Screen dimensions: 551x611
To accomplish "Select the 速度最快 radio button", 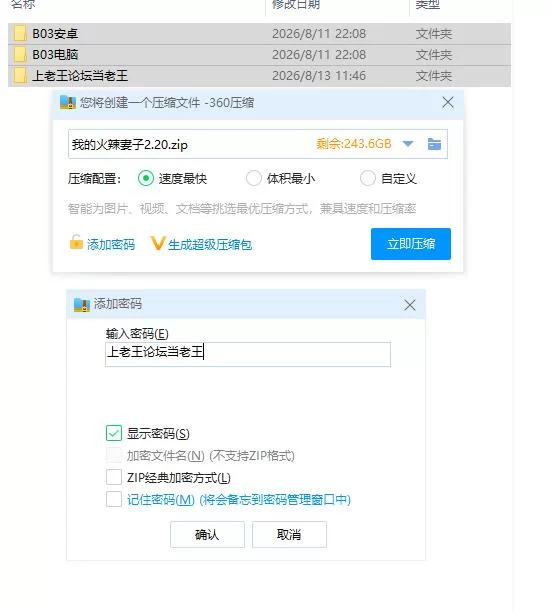I will pyautogui.click(x=146, y=178).
